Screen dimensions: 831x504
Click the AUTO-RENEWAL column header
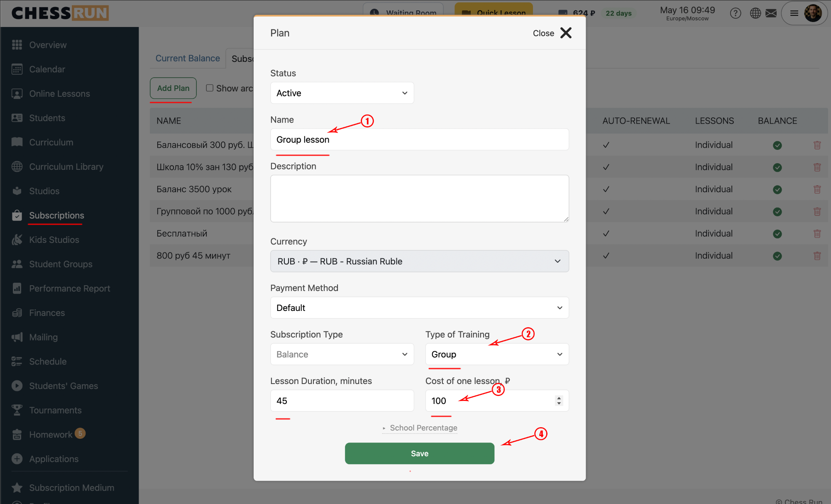[x=636, y=121]
